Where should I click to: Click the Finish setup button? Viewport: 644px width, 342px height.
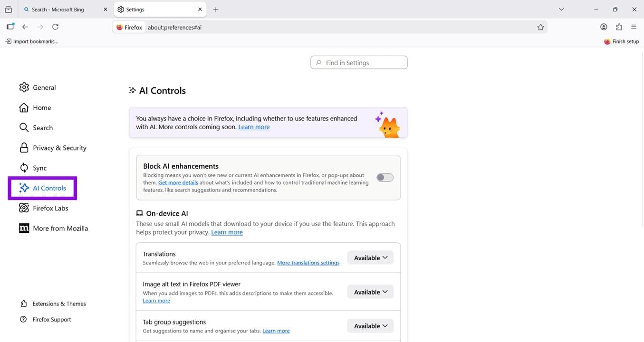[x=621, y=41]
